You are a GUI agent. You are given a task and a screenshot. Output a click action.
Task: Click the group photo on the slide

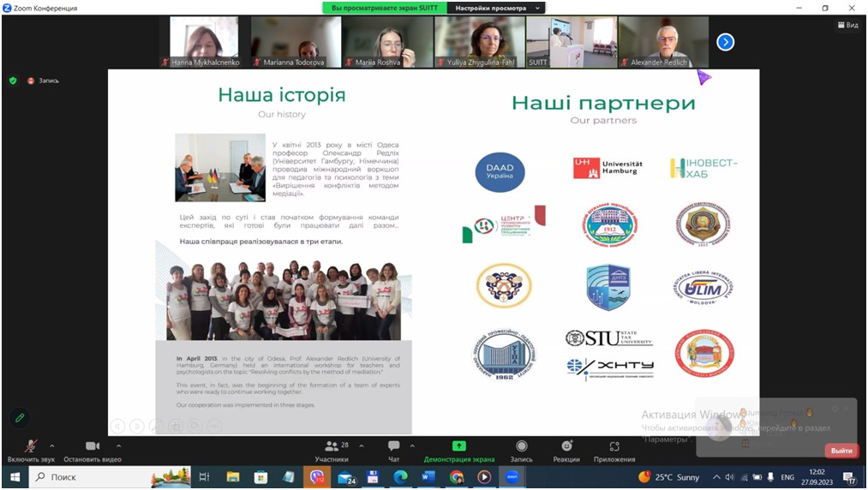click(x=284, y=300)
